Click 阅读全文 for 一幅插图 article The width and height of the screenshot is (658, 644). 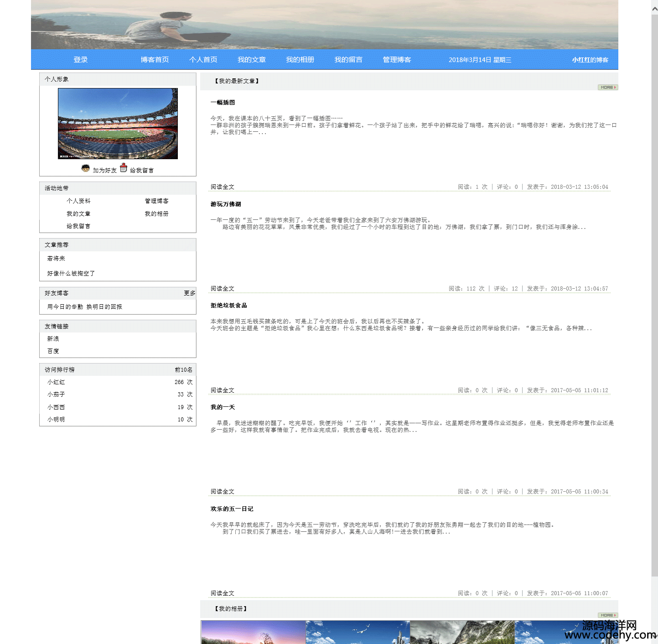coord(223,187)
